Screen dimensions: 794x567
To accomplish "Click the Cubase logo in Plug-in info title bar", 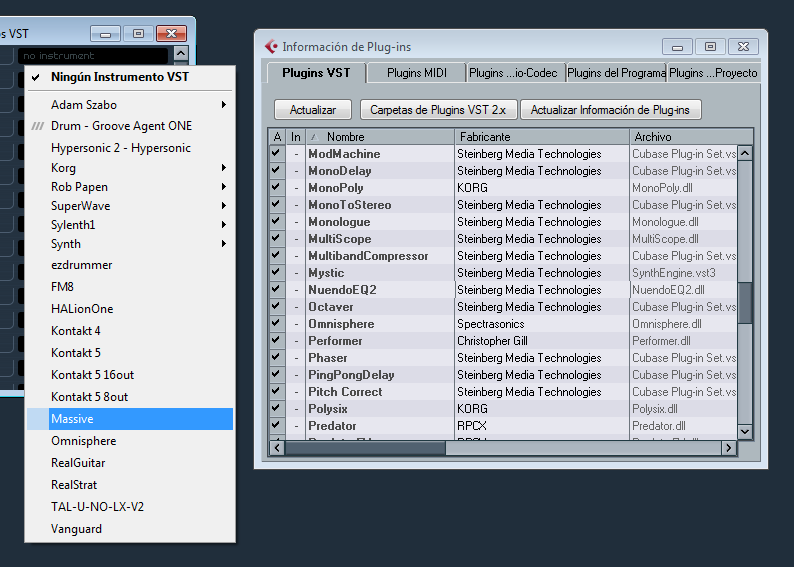I will pyautogui.click(x=271, y=46).
